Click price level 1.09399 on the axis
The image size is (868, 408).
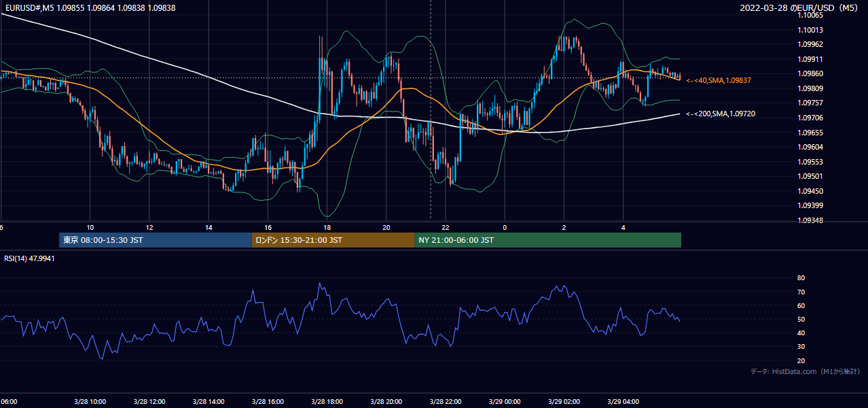tap(810, 205)
